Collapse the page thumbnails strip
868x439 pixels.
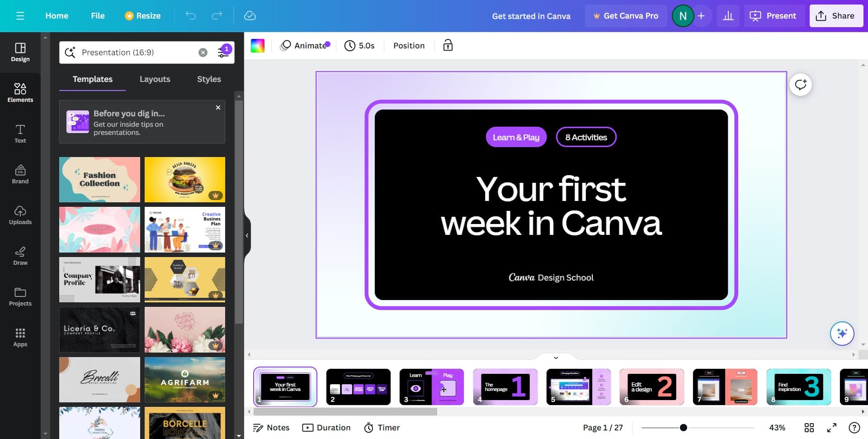556,358
